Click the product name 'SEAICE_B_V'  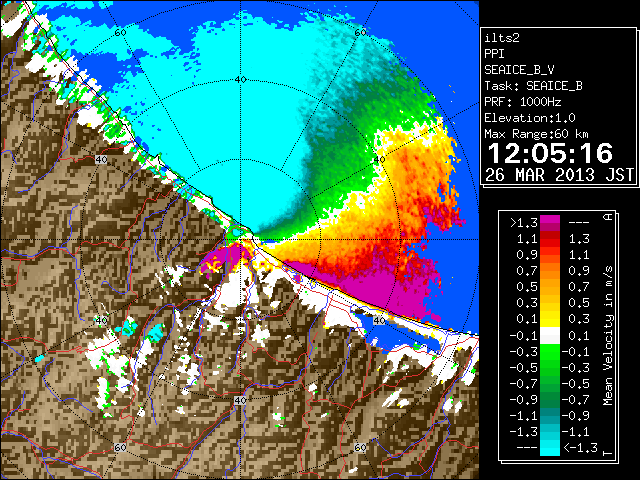[x=519, y=70]
